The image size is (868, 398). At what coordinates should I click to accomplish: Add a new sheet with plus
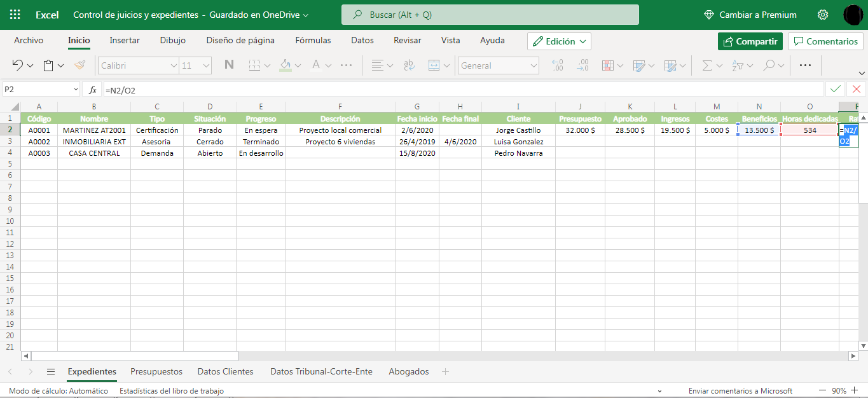(445, 371)
